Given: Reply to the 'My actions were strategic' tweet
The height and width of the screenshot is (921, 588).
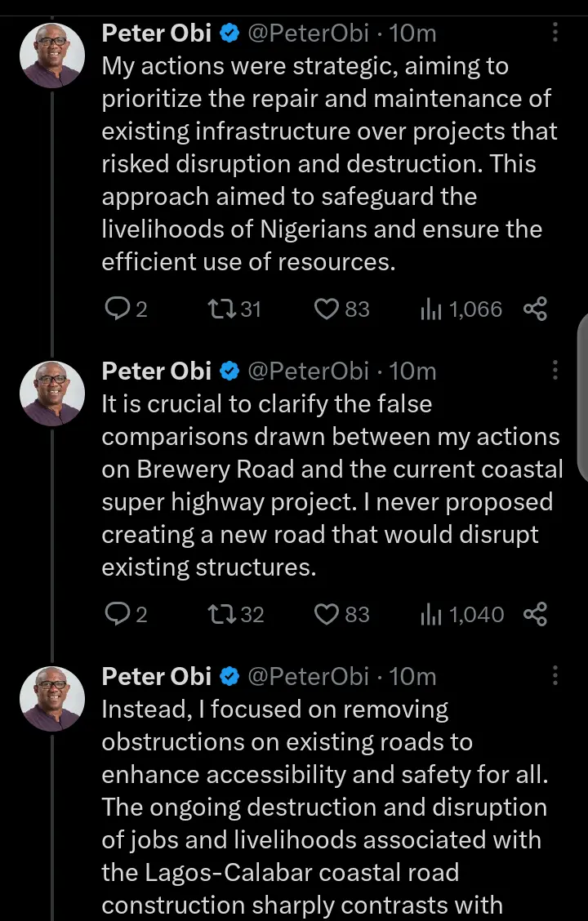Looking at the screenshot, I should click(x=118, y=309).
